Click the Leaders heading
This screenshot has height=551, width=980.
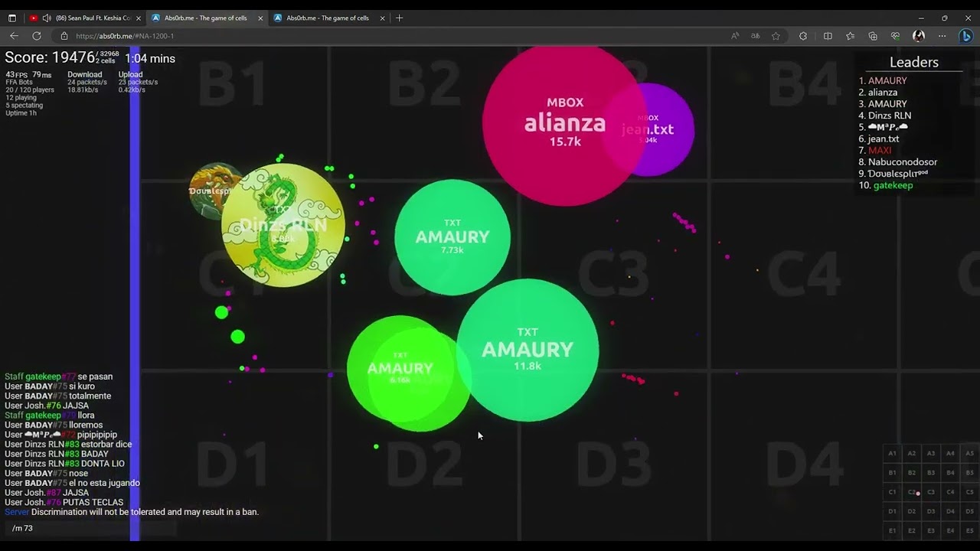click(914, 63)
